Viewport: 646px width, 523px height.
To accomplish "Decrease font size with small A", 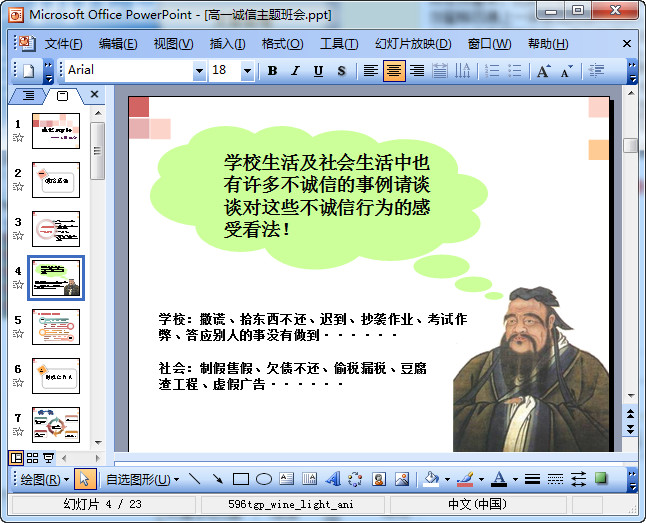I will [x=566, y=71].
